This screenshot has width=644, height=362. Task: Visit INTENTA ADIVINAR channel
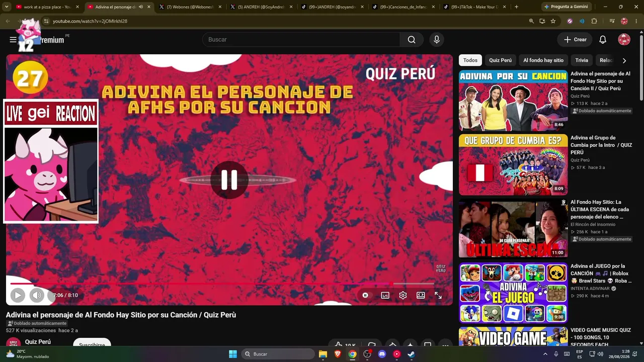coord(591,289)
